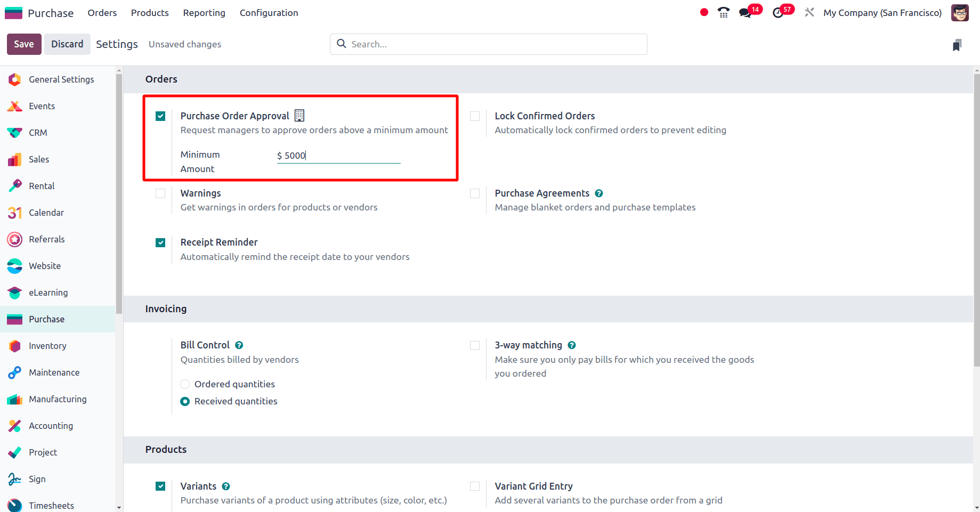
Task: Select Accounting settings in sidebar
Action: (58, 426)
